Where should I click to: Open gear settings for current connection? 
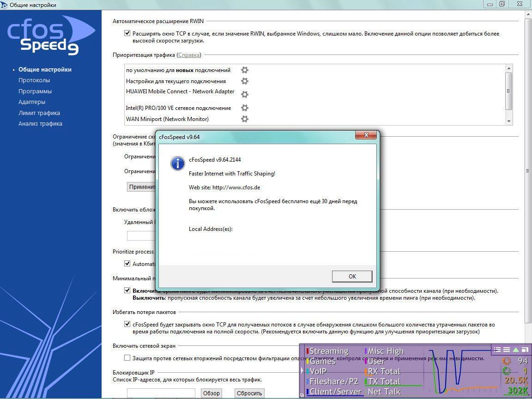click(x=245, y=81)
